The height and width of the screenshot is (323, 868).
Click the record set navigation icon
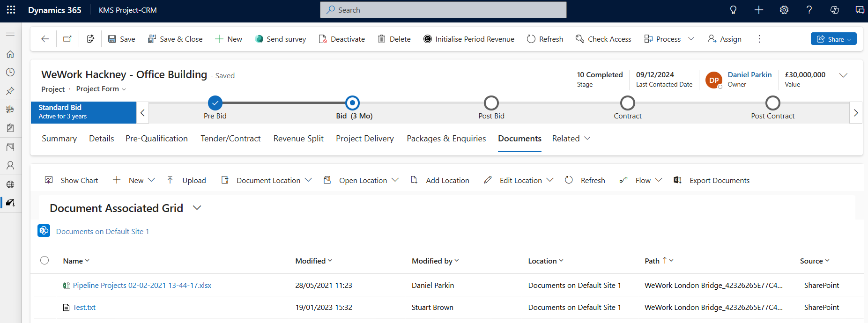point(91,39)
